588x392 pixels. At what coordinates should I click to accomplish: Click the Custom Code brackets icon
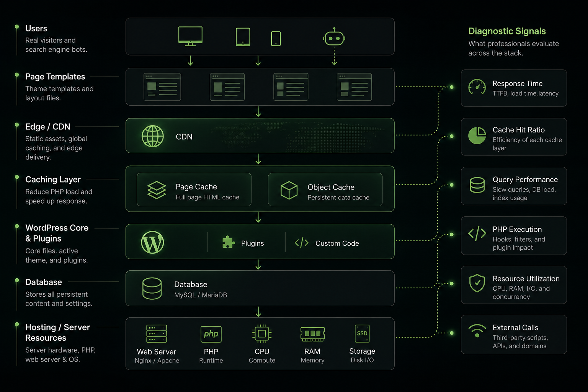pos(302,243)
